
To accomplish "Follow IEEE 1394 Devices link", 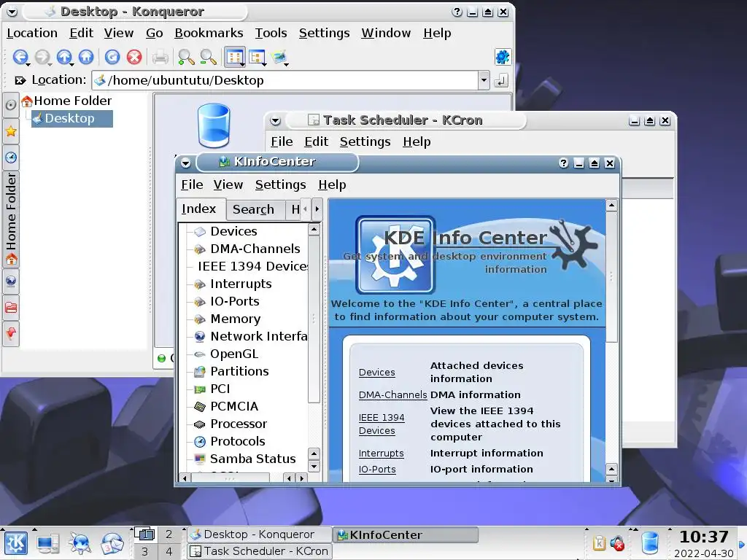I will 382,424.
